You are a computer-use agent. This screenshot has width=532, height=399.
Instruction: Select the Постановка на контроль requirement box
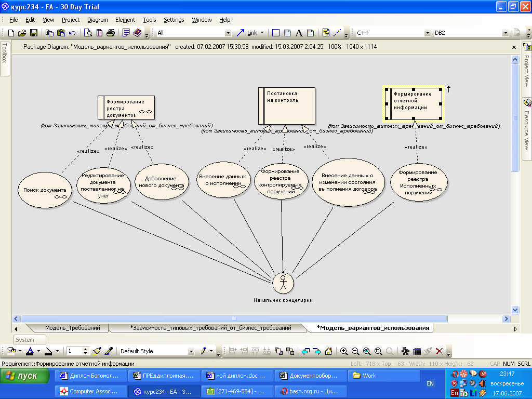287,106
